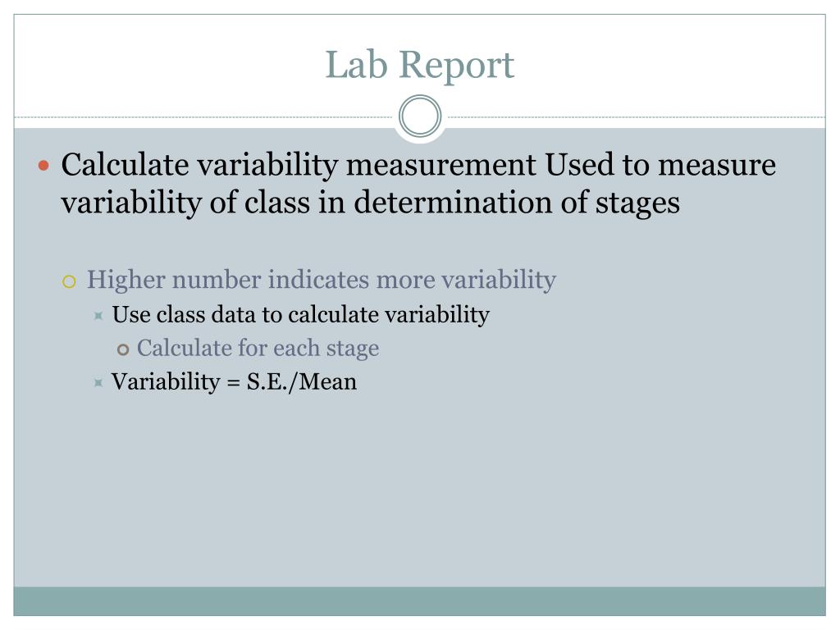
Task: Click the 'Calculate for each stage' line
Action: (x=258, y=348)
